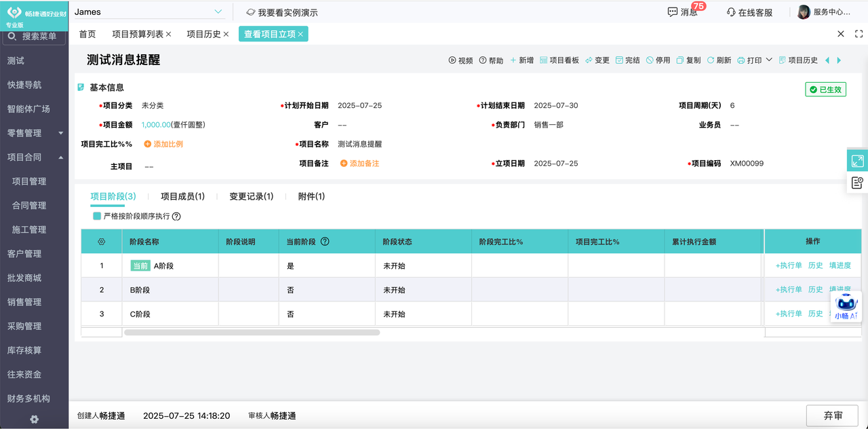Click 添加备注 to add a remark

(359, 164)
